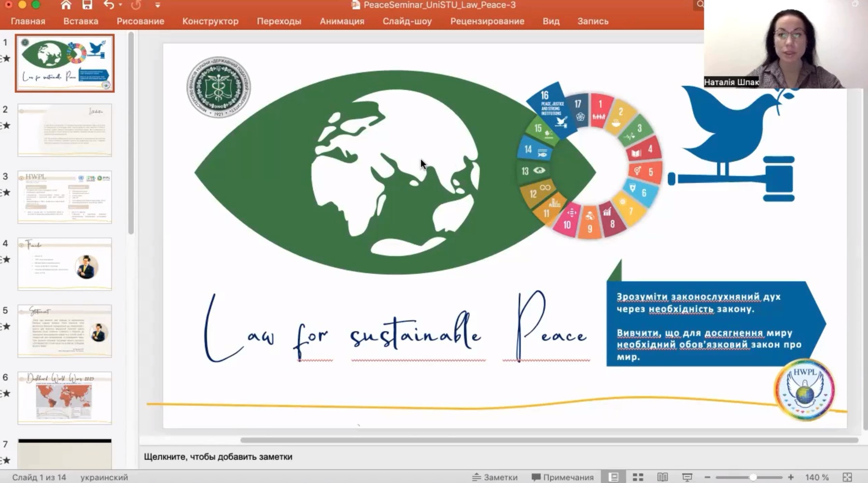Image resolution: width=868 pixels, height=483 pixels.
Task: Click the zoom slider handle
Action: [753, 477]
